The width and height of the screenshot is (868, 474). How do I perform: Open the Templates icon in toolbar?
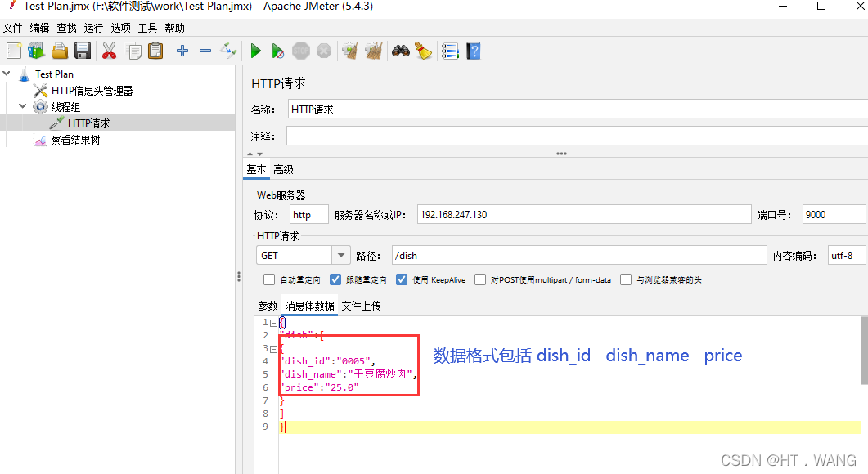coord(37,51)
